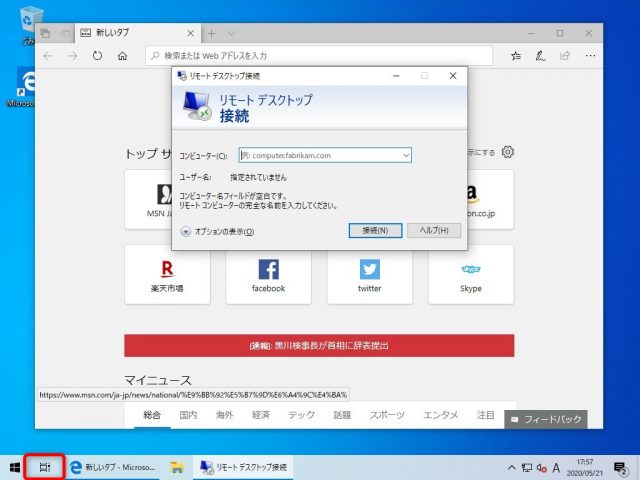The height and width of the screenshot is (480, 640).
Task: Select the 国内 news tab
Action: [x=188, y=415]
